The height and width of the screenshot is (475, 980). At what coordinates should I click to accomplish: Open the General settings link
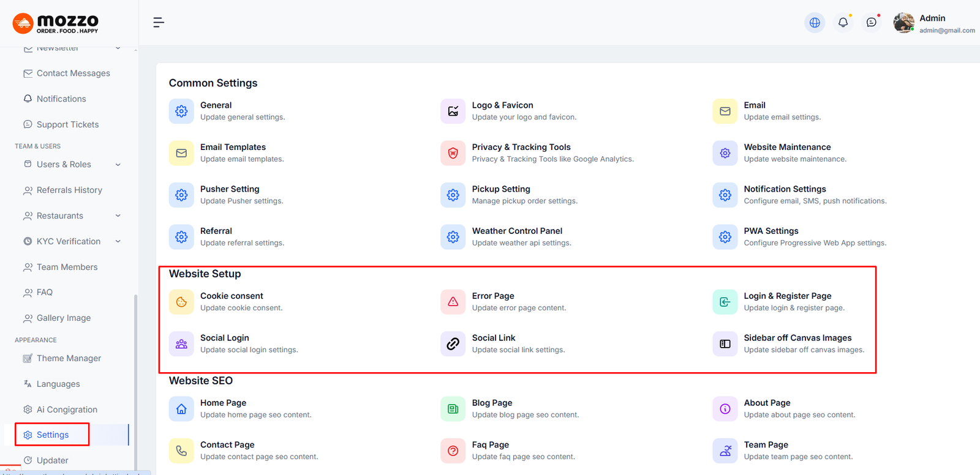[x=216, y=105]
